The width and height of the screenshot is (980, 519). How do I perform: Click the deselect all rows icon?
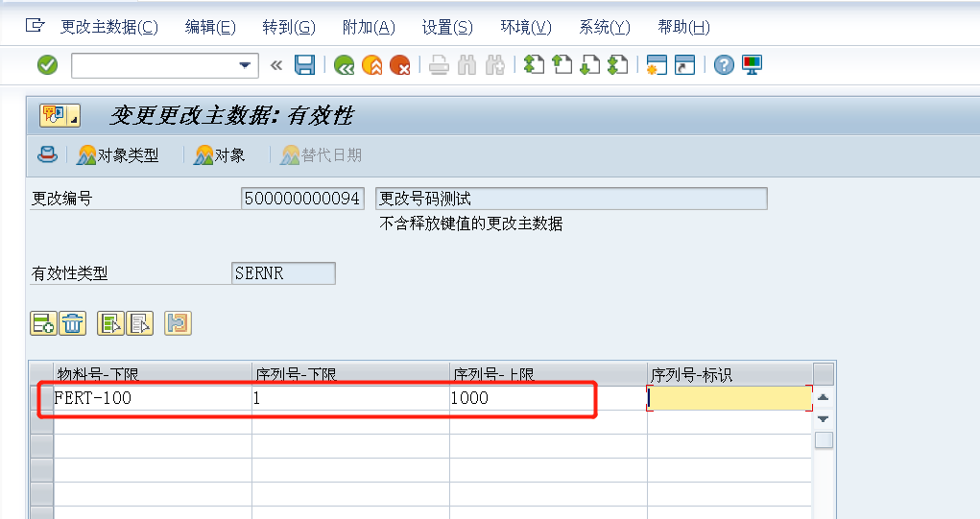(x=140, y=323)
